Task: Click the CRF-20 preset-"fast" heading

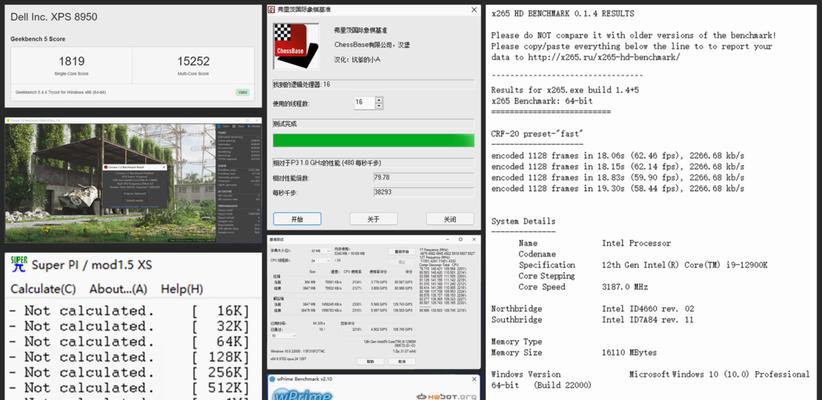Action: click(537, 134)
